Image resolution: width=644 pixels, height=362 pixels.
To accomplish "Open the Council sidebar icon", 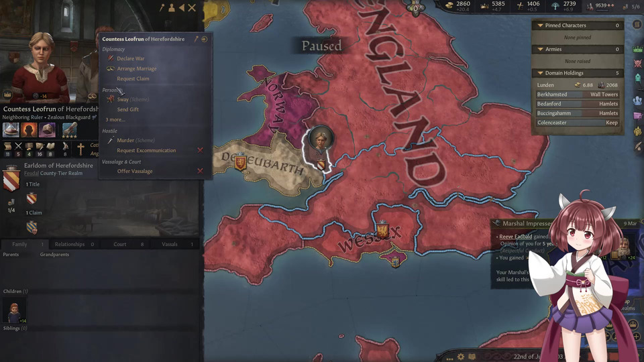I will tap(638, 100).
